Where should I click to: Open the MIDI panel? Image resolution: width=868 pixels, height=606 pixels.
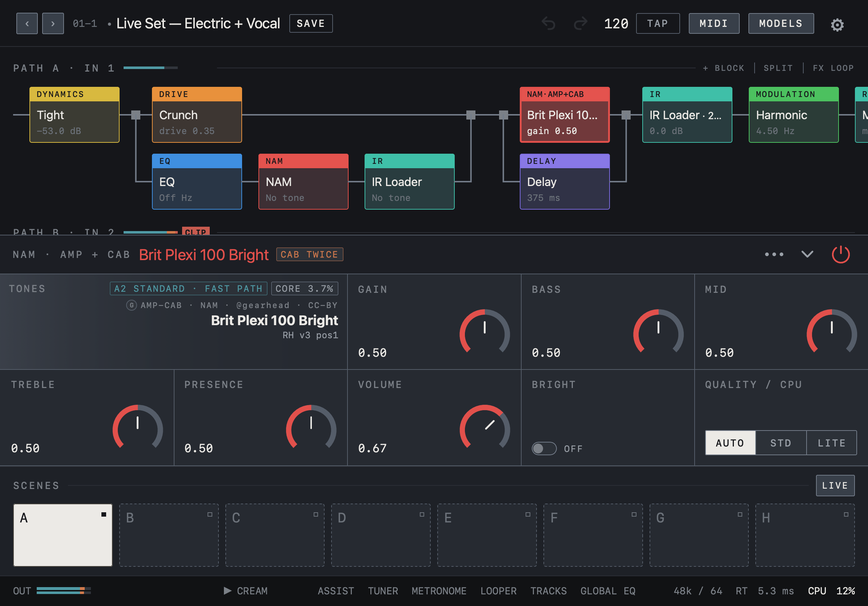tap(714, 23)
